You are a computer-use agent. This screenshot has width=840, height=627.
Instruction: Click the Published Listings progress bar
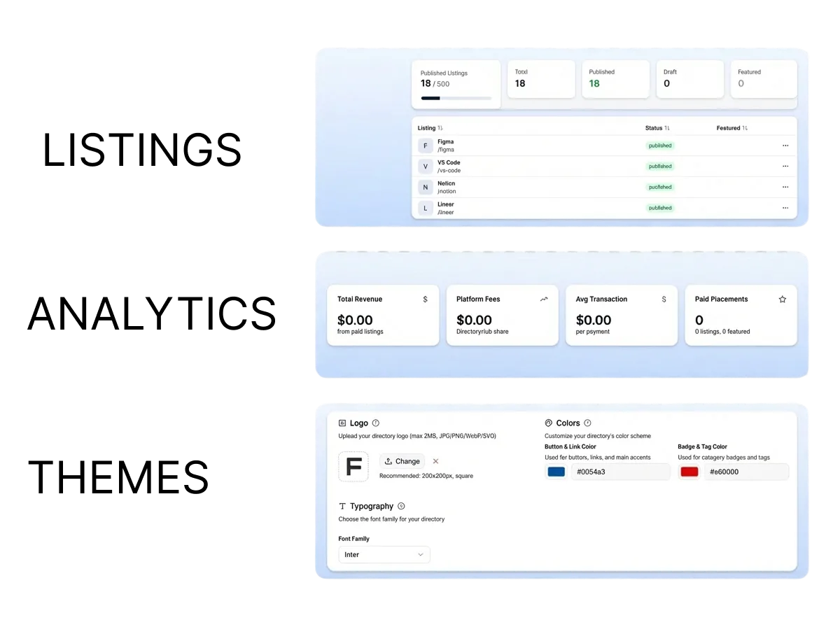click(456, 98)
